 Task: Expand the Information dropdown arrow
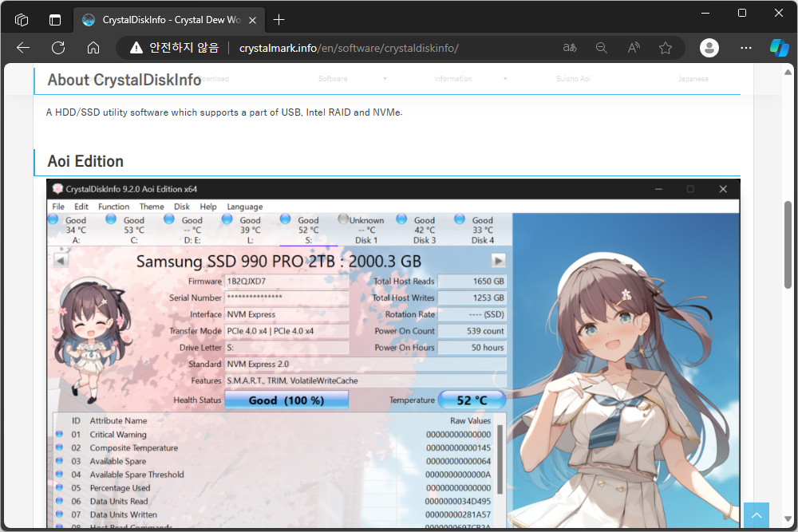pos(505,79)
